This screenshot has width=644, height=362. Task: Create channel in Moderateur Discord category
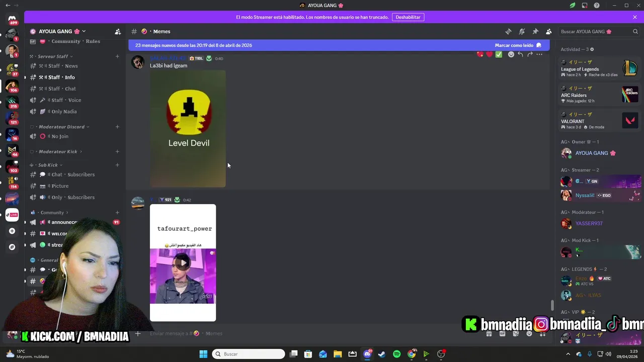click(x=117, y=127)
